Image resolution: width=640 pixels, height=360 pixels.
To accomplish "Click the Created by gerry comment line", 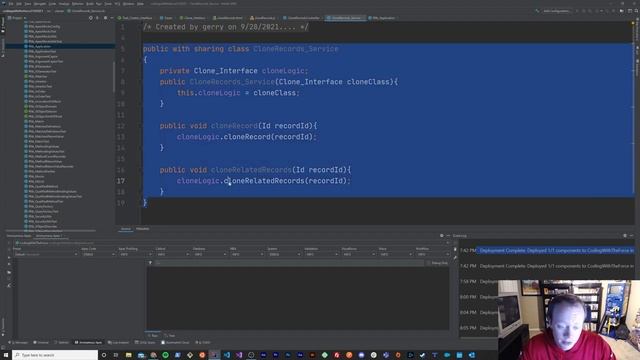I will (226, 27).
